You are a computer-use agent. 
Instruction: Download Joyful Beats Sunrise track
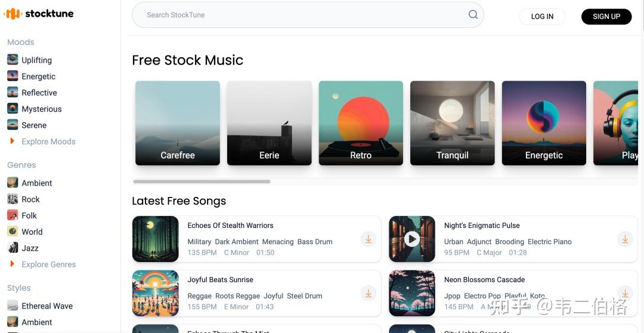tap(369, 293)
